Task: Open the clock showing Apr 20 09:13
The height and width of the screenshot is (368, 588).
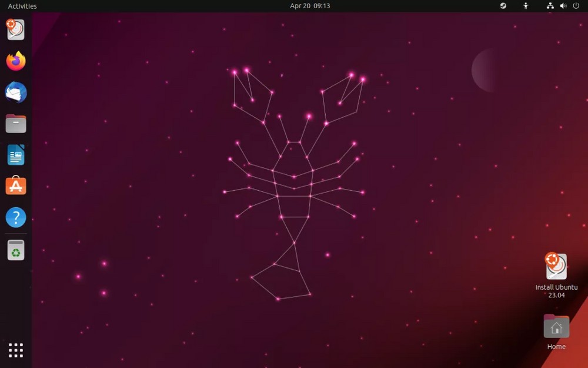Action: (310, 6)
